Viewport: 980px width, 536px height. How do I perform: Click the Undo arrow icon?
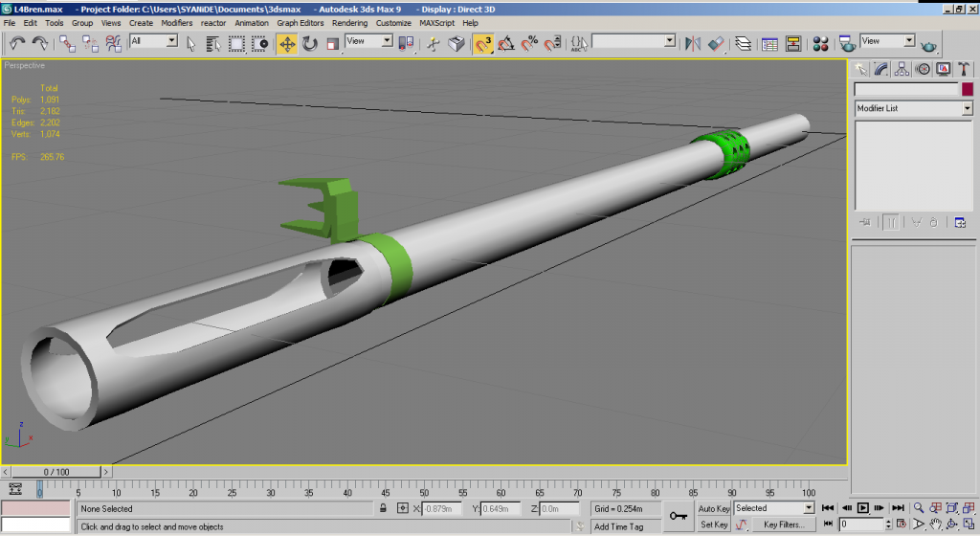click(16, 43)
